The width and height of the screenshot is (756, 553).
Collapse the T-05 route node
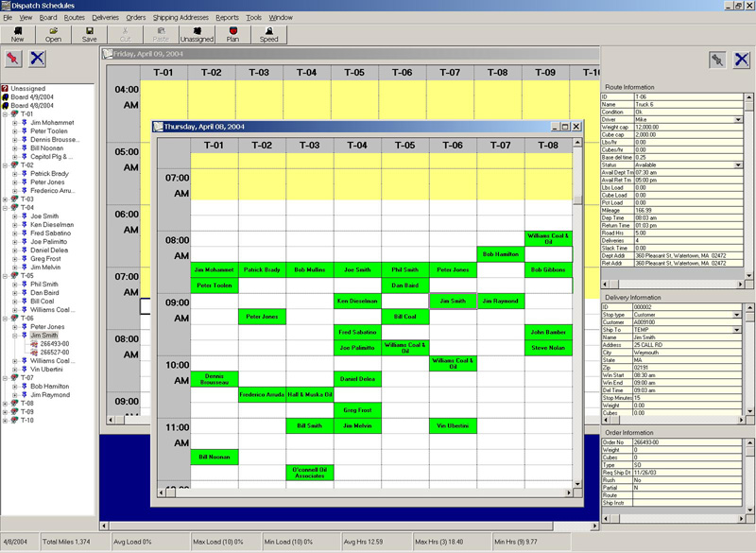tap(6, 276)
